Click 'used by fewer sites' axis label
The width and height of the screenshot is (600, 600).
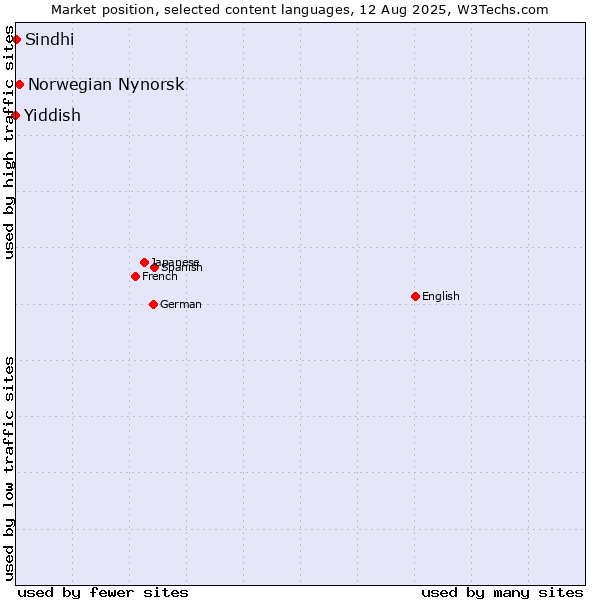click(103, 593)
